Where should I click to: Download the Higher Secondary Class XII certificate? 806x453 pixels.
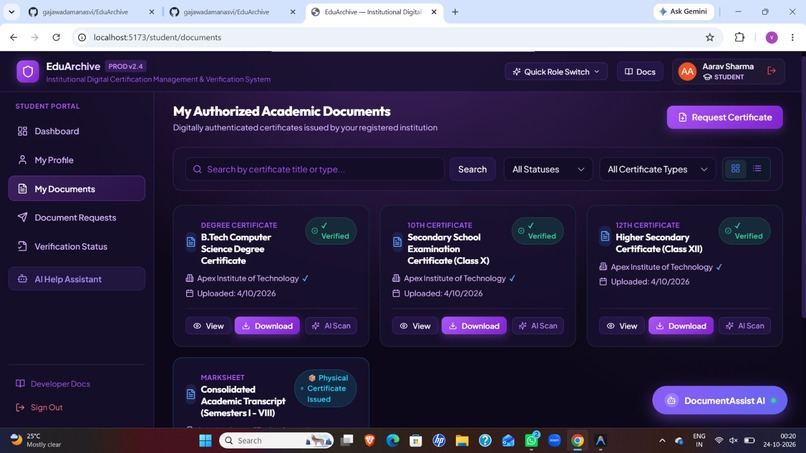681,325
